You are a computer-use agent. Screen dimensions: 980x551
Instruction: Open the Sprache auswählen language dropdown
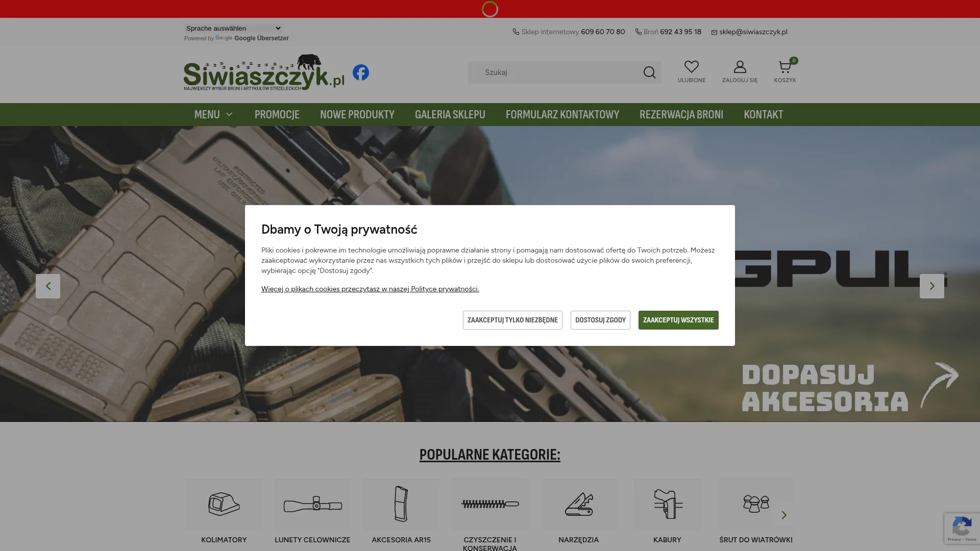click(x=233, y=29)
